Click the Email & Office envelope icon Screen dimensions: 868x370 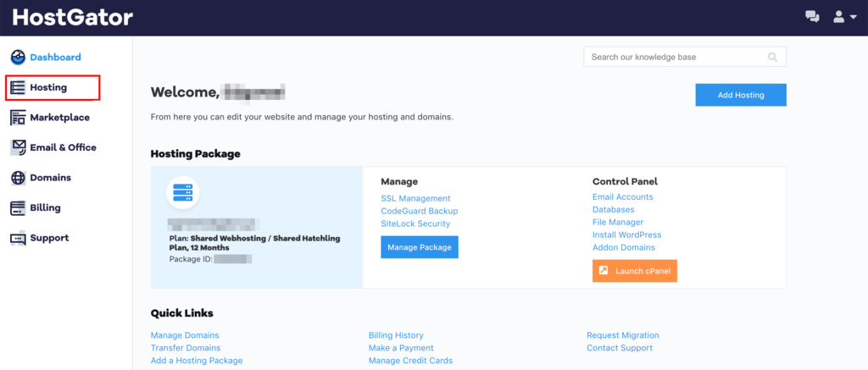[x=19, y=147]
